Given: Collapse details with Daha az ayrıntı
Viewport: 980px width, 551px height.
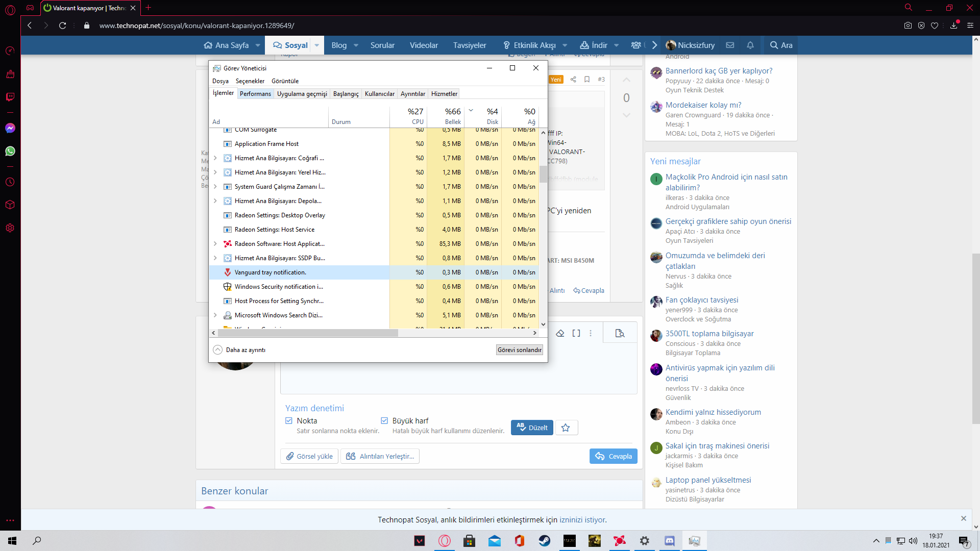Looking at the screenshot, I should pos(239,350).
